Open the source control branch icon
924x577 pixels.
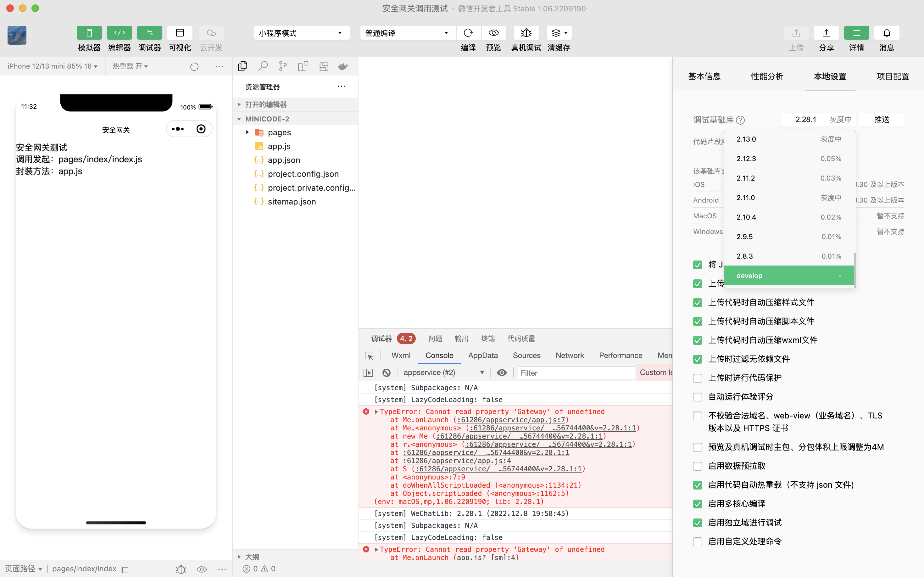click(283, 66)
